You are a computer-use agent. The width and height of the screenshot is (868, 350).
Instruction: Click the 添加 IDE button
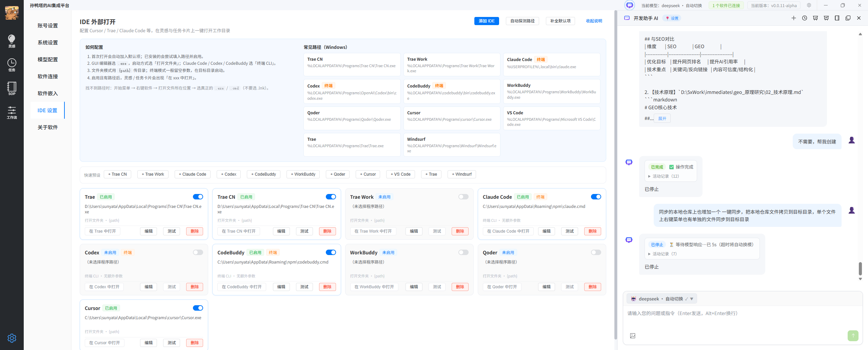[487, 21]
